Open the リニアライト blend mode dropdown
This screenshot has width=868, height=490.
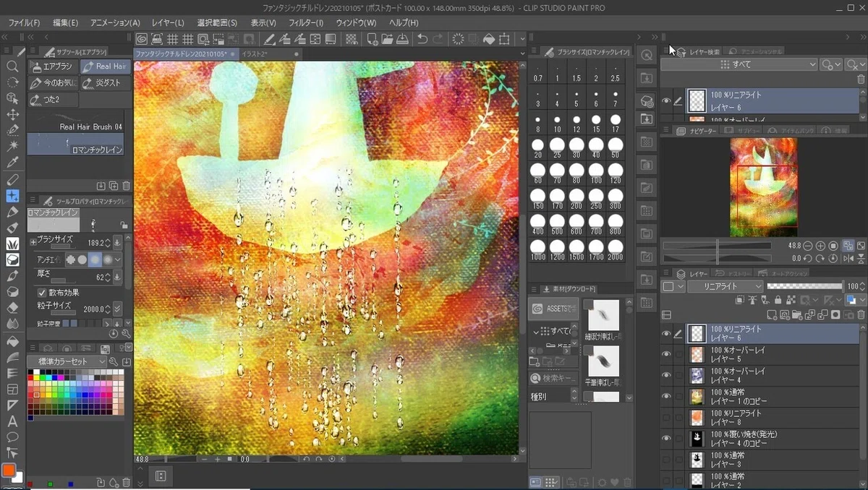(724, 286)
